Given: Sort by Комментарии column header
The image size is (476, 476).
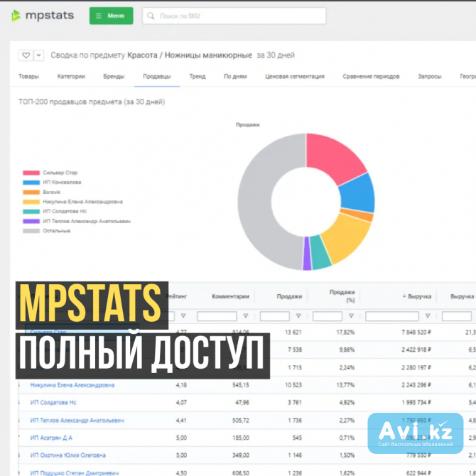Looking at the screenshot, I should (x=230, y=296).
